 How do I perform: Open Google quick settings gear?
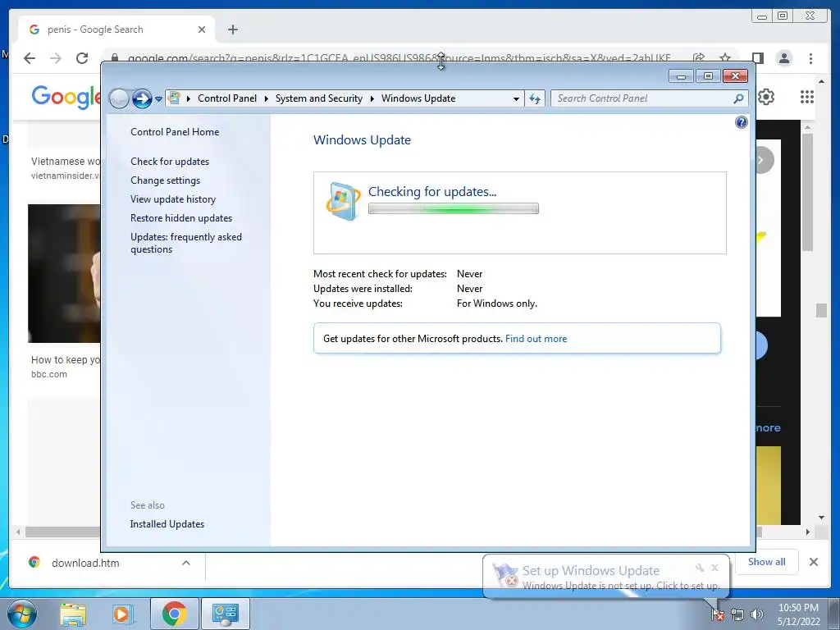pos(766,97)
